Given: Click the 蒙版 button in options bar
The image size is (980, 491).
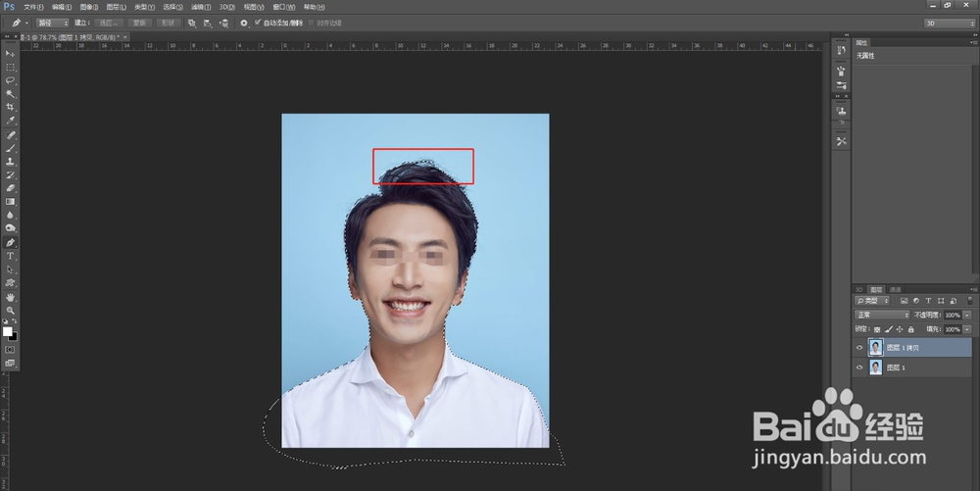Looking at the screenshot, I should (141, 22).
